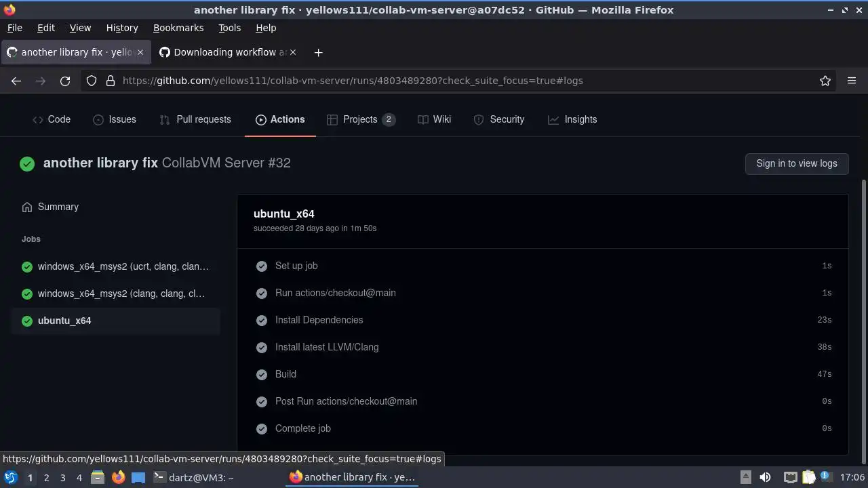
Task: Expand the 'Install latest LLVM/Clang' step
Action: [542, 347]
